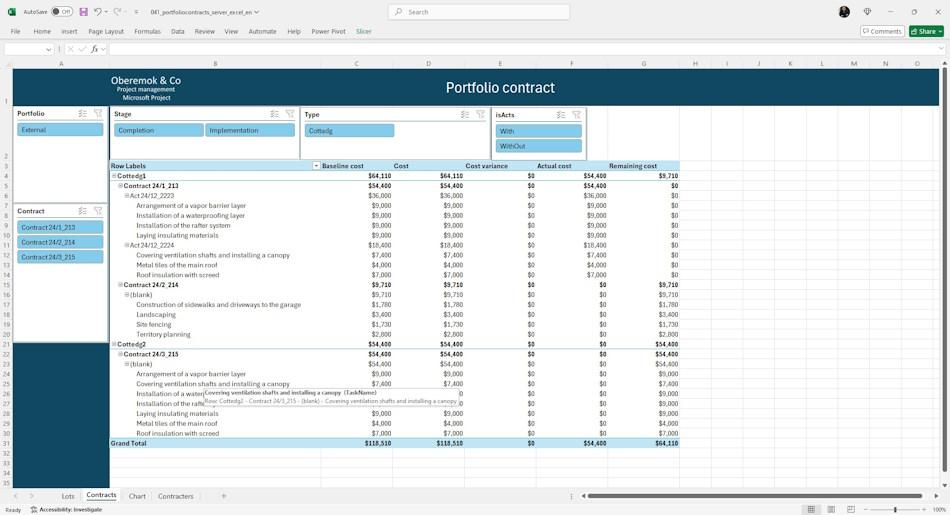Toggle multi-select on the Contract slicer
The height and width of the screenshot is (515, 950).
click(83, 211)
